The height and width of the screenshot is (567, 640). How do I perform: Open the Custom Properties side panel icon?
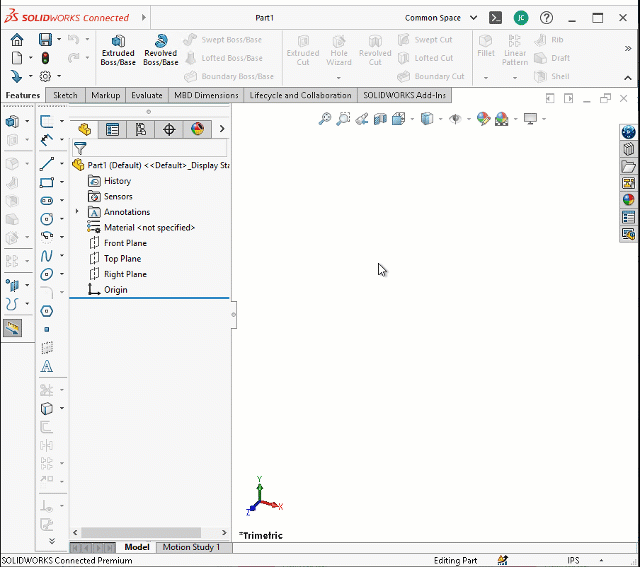(629, 217)
